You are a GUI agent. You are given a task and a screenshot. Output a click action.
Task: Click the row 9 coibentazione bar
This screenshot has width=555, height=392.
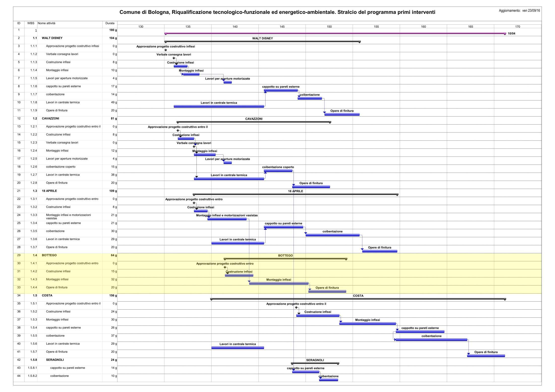pos(310,98)
